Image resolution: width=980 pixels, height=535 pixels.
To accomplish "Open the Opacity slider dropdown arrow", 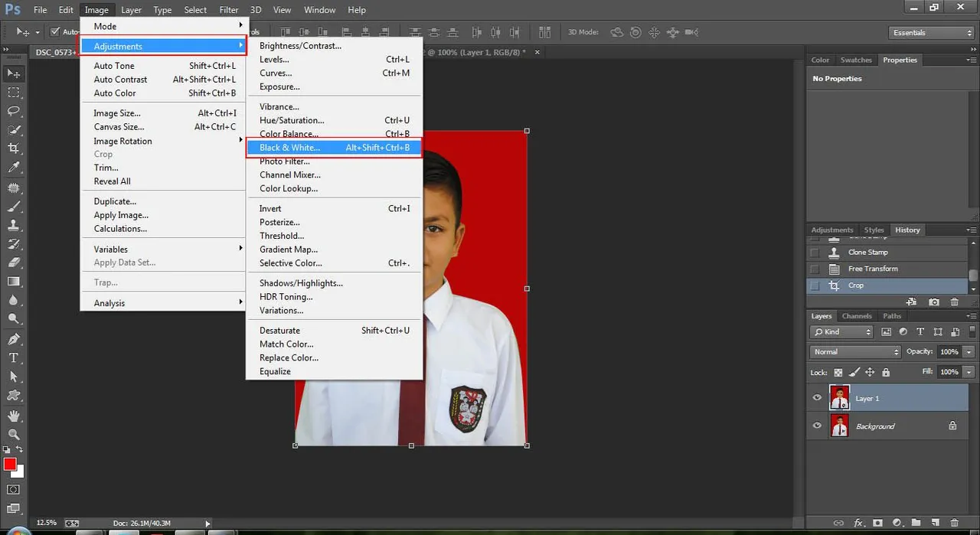I will pyautogui.click(x=969, y=352).
